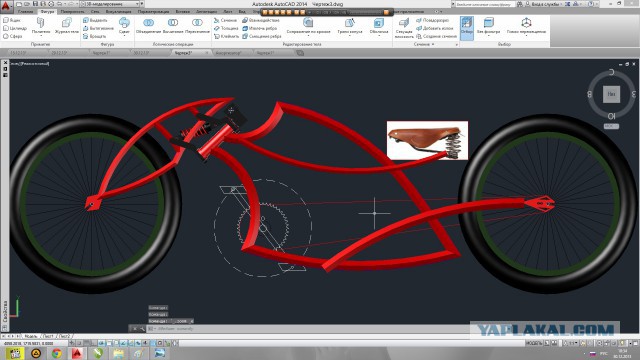
Task: Activate Секущая плоскость (Section plane)
Action: point(404,28)
